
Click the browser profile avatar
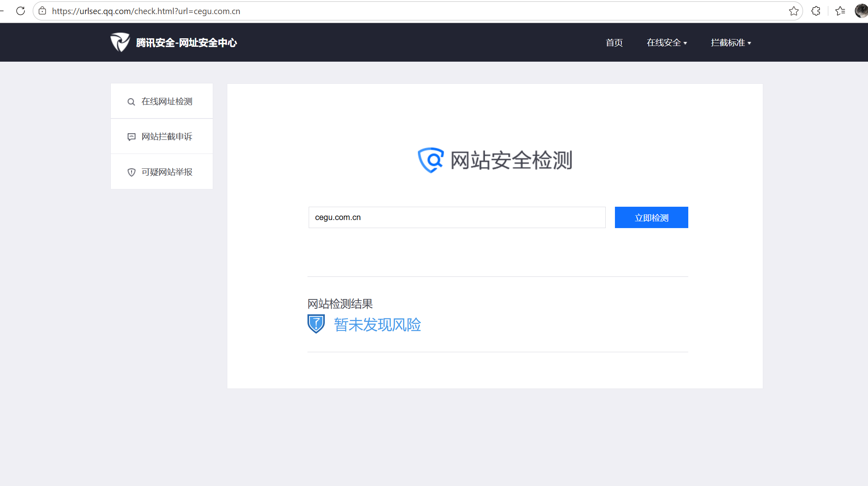pos(861,11)
